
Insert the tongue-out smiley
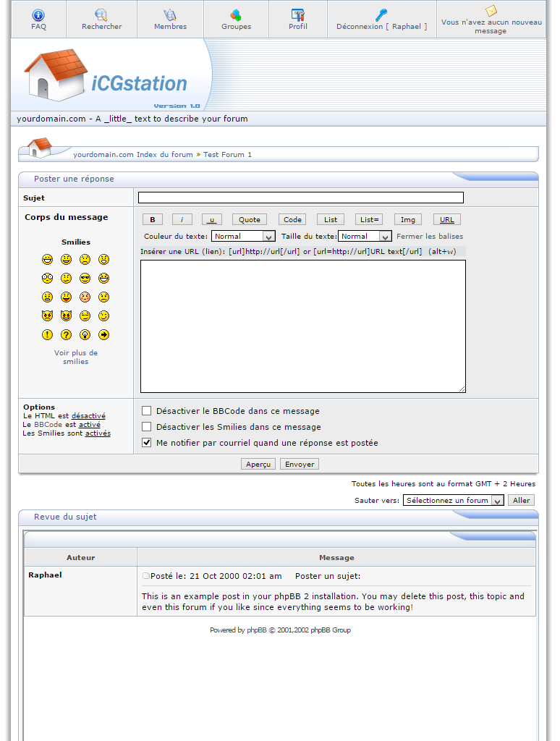[66, 297]
